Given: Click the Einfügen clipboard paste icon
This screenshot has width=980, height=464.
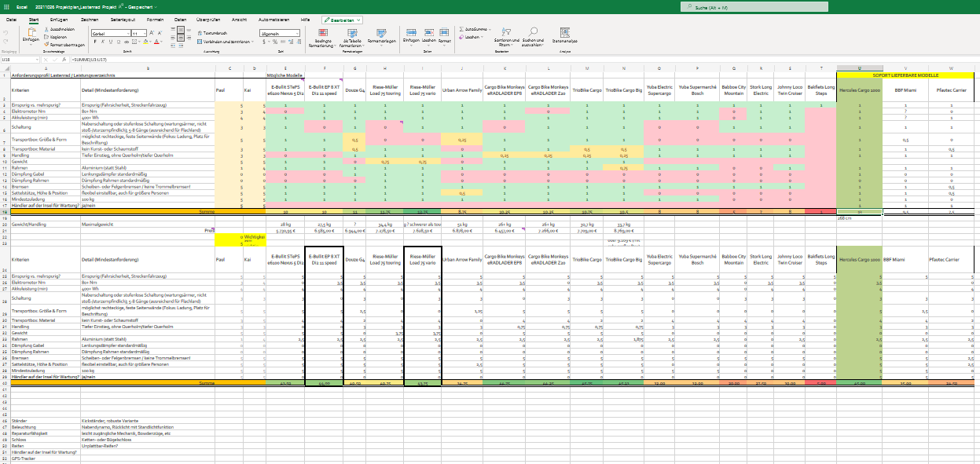Looking at the screenshot, I should click(x=31, y=34).
